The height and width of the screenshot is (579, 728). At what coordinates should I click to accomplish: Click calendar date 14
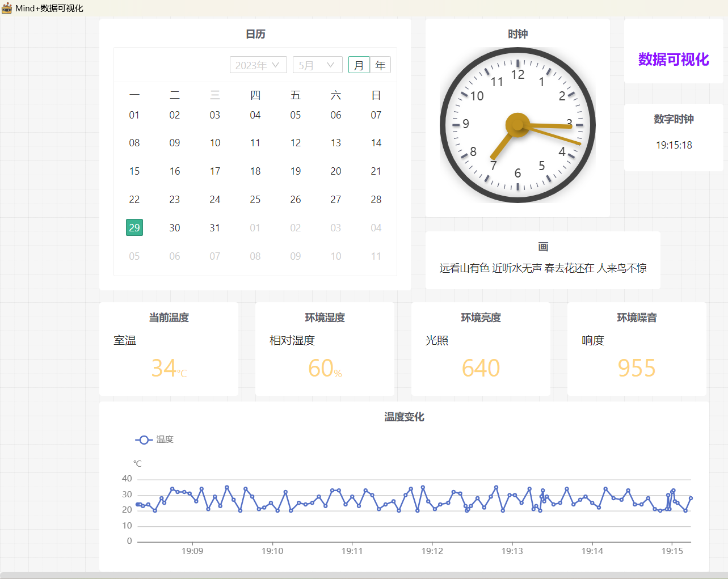click(x=376, y=142)
